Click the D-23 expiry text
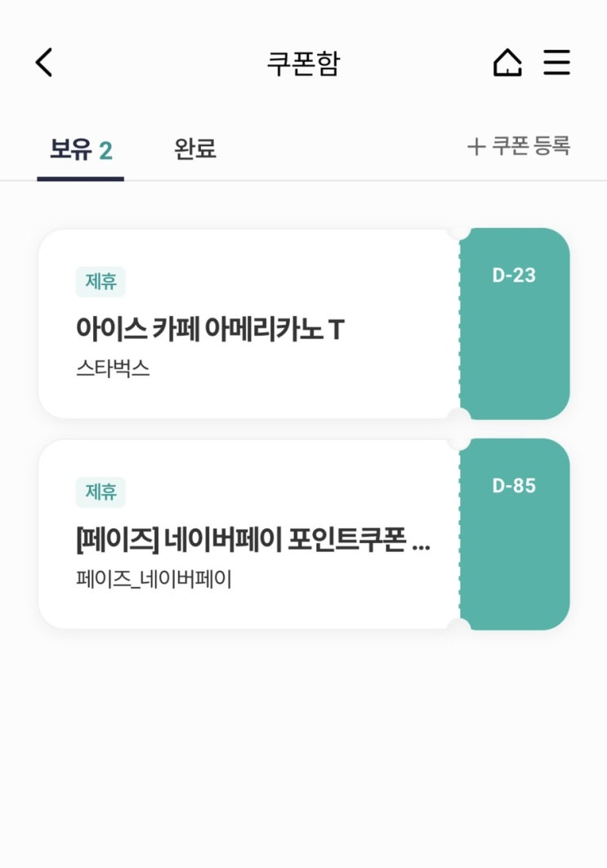The image size is (607, 868). click(514, 276)
